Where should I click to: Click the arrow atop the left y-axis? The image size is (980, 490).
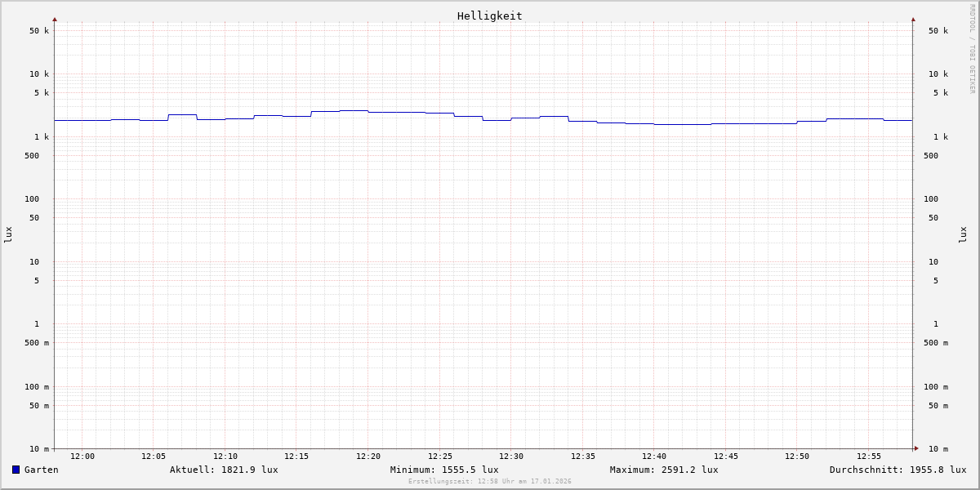click(55, 19)
